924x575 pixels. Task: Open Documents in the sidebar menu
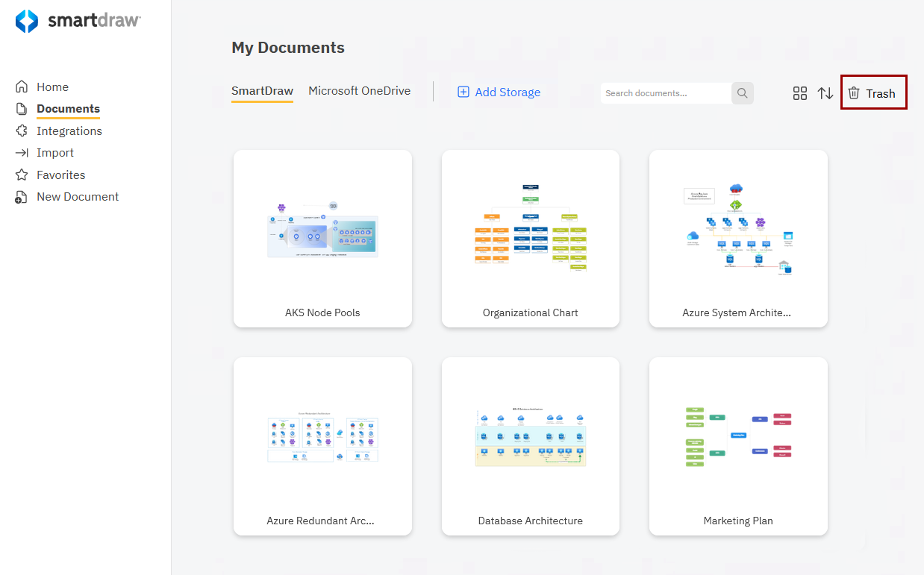(68, 109)
